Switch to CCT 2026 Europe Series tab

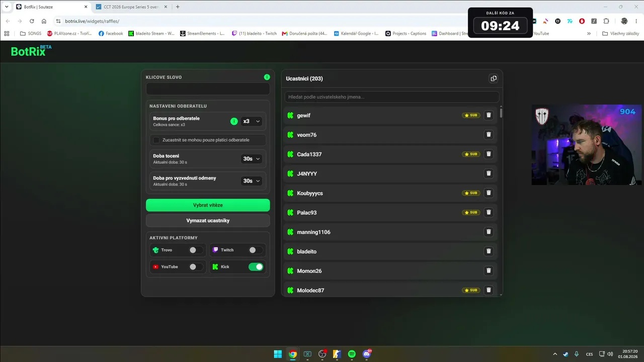131,7
